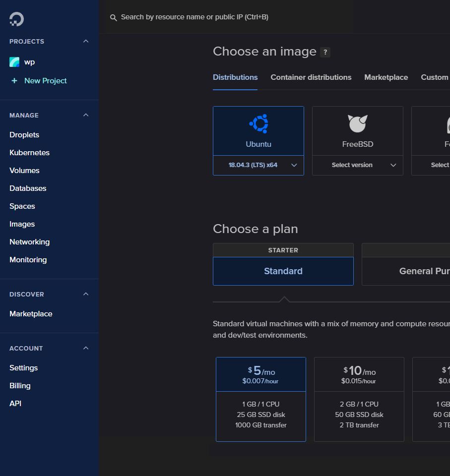The image size is (450, 476).
Task: Click the 2 GB / 1 CPU spec text
Action: coord(359,405)
